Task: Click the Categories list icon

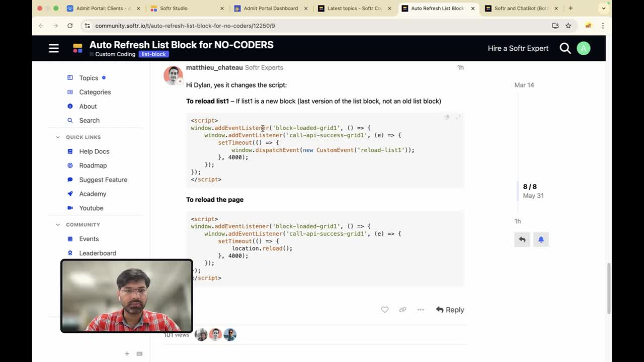Action: pos(70,92)
